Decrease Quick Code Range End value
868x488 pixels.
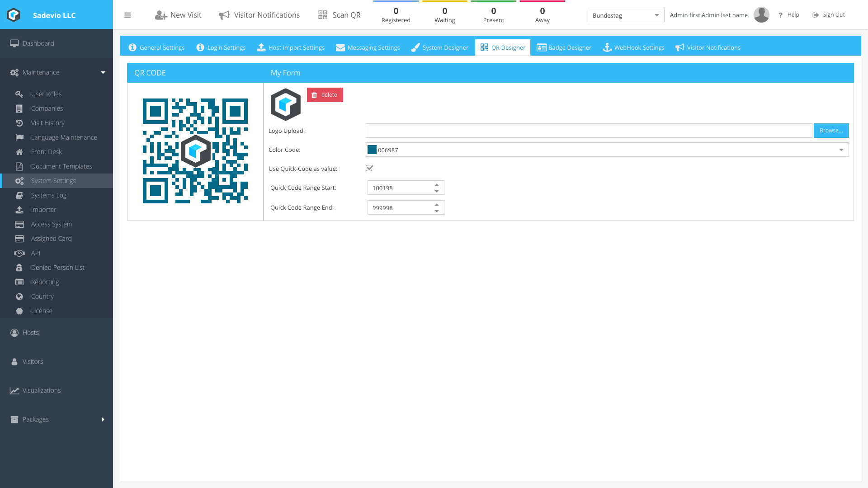click(437, 211)
